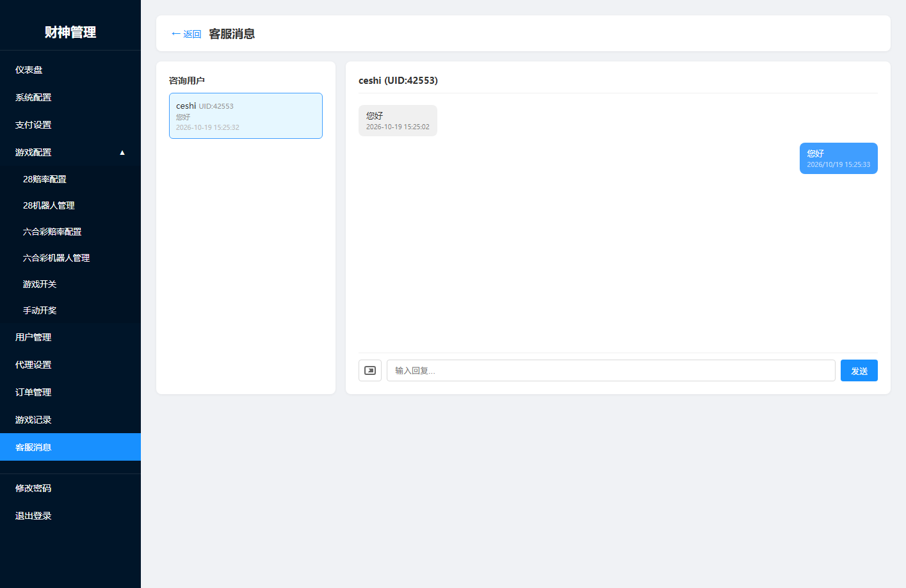Screen dimensions: 906x588
Task: Select ceshi UID:42553 in the user list
Action: click(x=246, y=116)
